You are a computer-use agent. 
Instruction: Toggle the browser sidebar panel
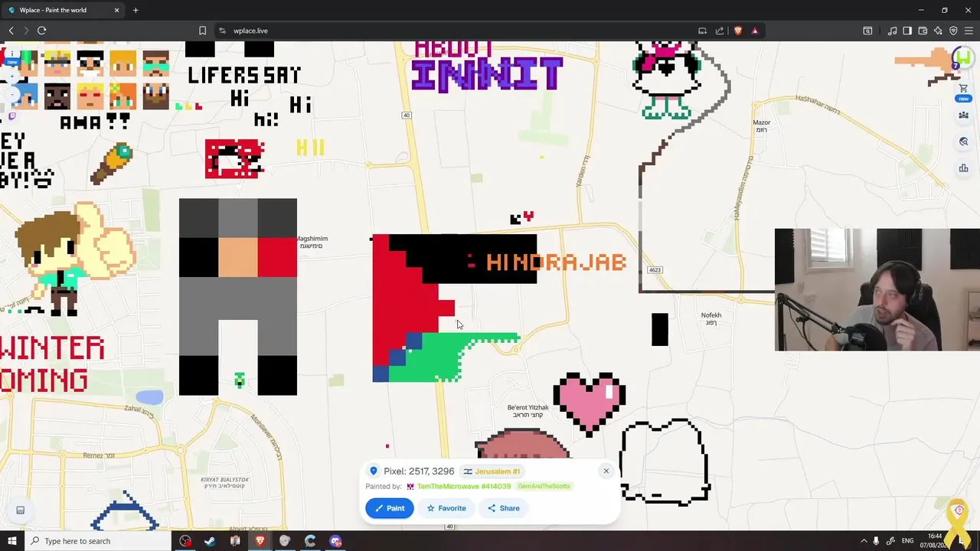coord(907,31)
